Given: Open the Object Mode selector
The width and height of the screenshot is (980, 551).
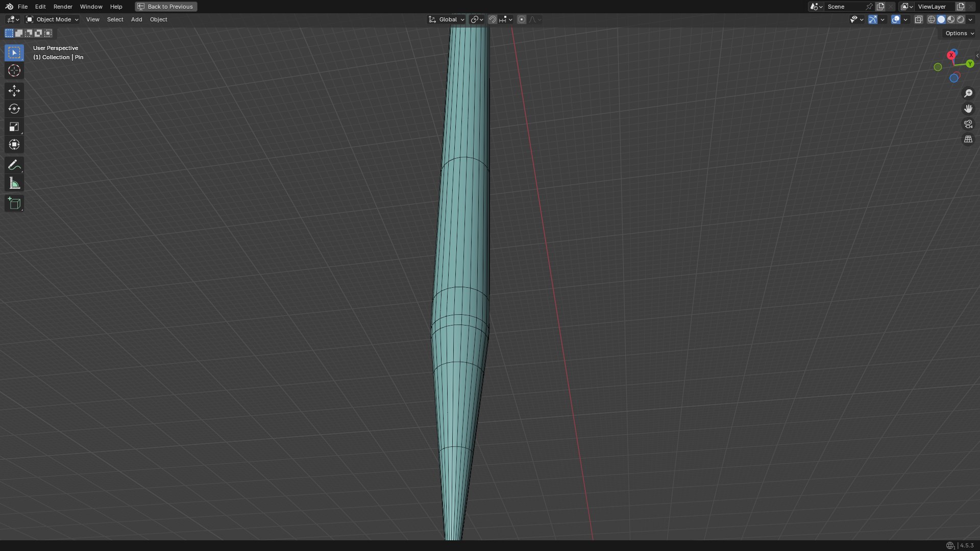Looking at the screenshot, I should pyautogui.click(x=52, y=19).
